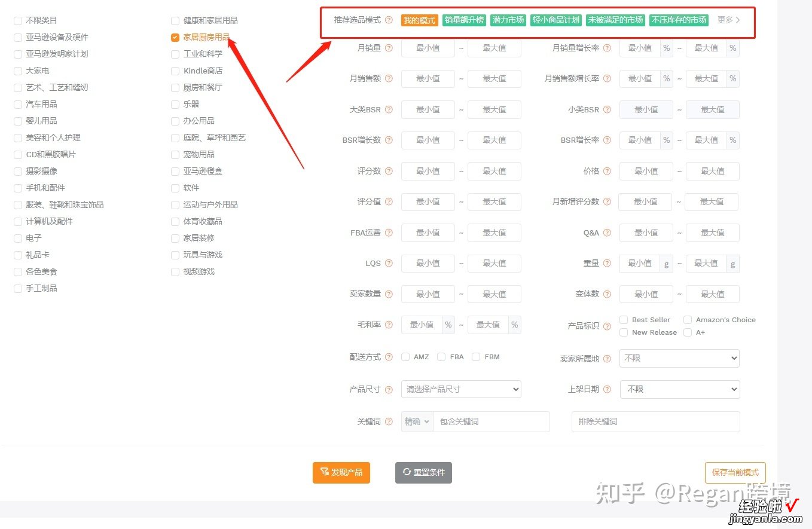The width and height of the screenshot is (812, 529).
Task: Click the help icon beside 月销量 label
Action: [x=389, y=48]
